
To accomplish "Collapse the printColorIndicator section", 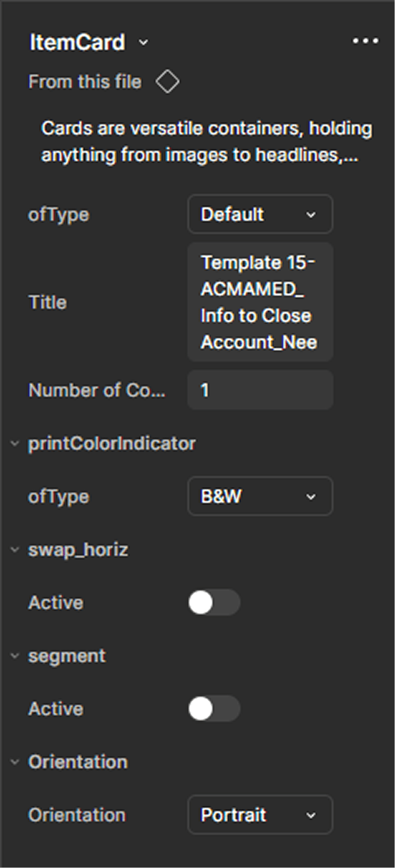I will pos(14,444).
